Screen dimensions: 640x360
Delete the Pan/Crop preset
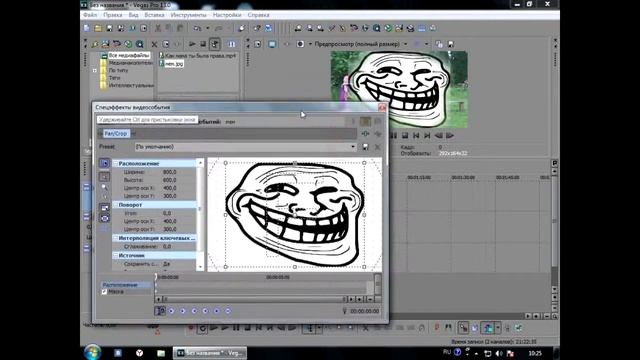378,147
